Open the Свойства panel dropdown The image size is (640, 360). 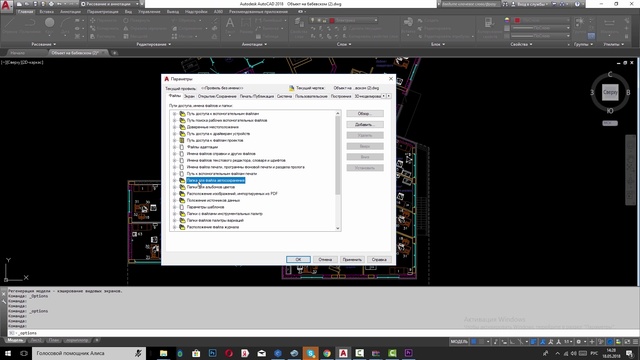521,44
